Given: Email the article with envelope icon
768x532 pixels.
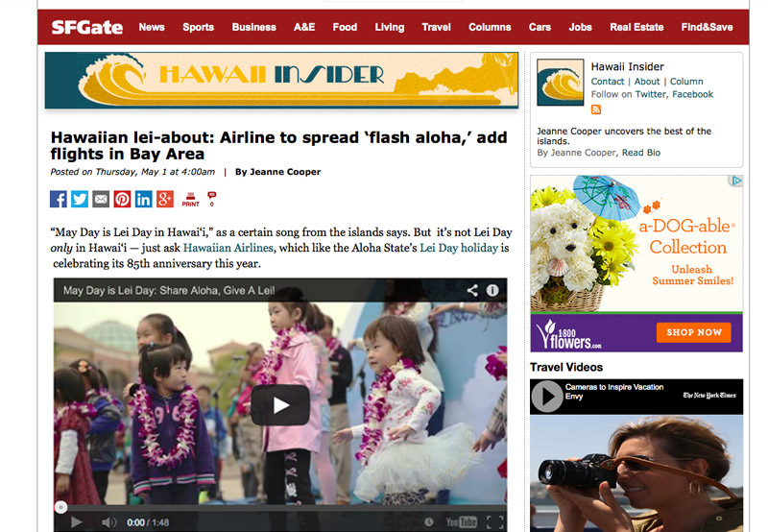Looking at the screenshot, I should pyautogui.click(x=101, y=199).
